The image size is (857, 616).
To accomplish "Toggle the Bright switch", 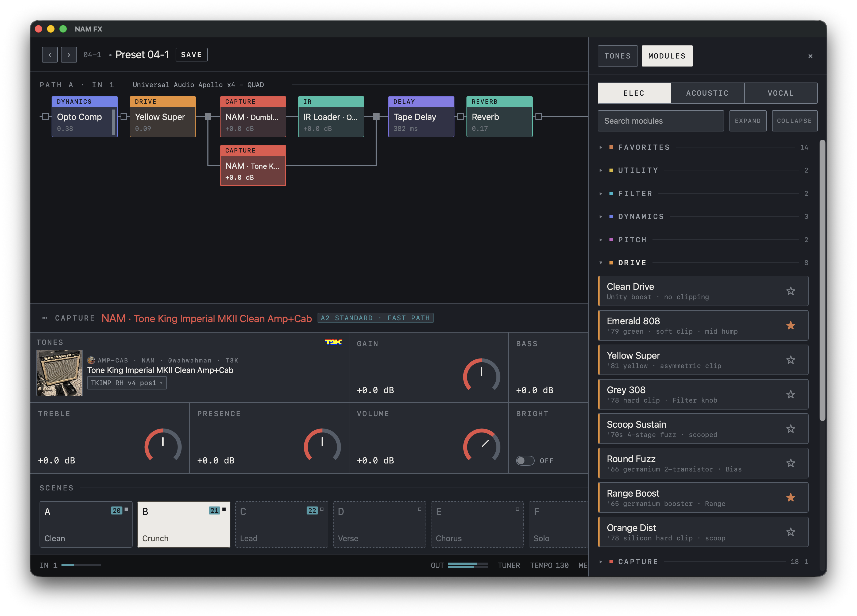I will (525, 461).
